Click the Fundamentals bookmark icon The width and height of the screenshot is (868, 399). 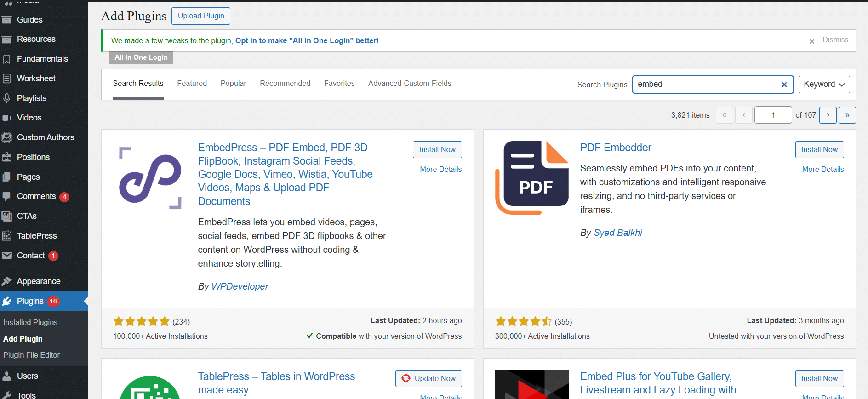(x=7, y=59)
